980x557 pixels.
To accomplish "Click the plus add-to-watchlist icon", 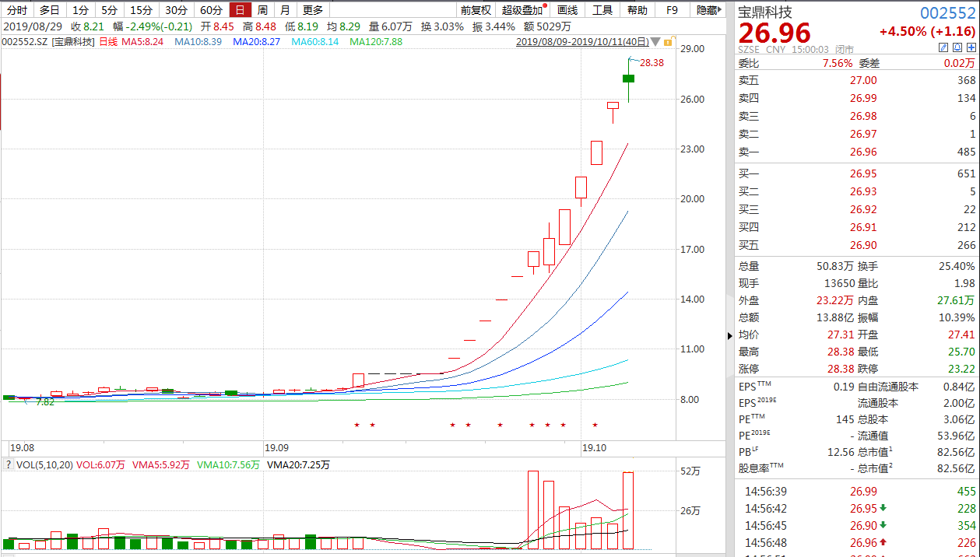I will [x=971, y=47].
